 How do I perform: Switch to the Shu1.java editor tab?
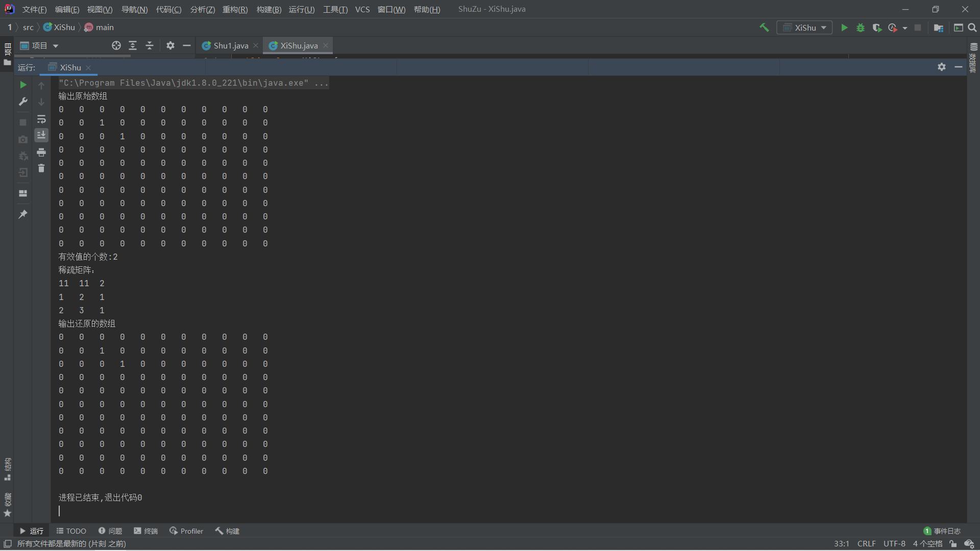(x=230, y=46)
